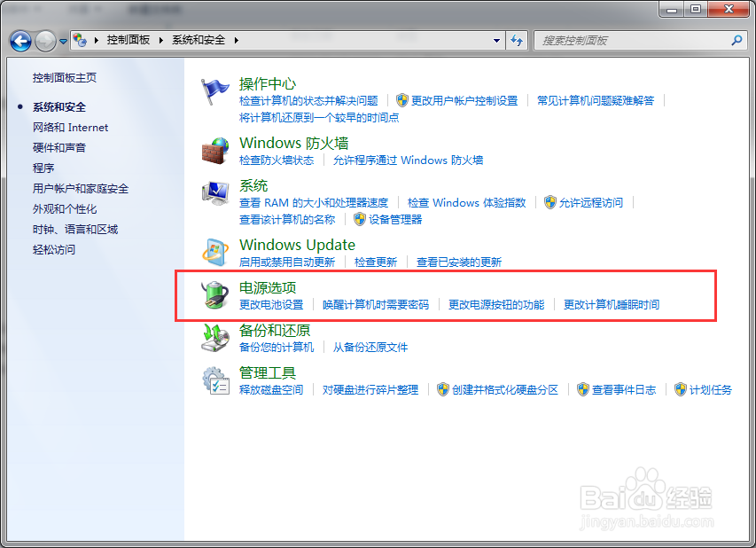Expand the address bar history dropdown
Screen dimensions: 756x548
click(496, 41)
